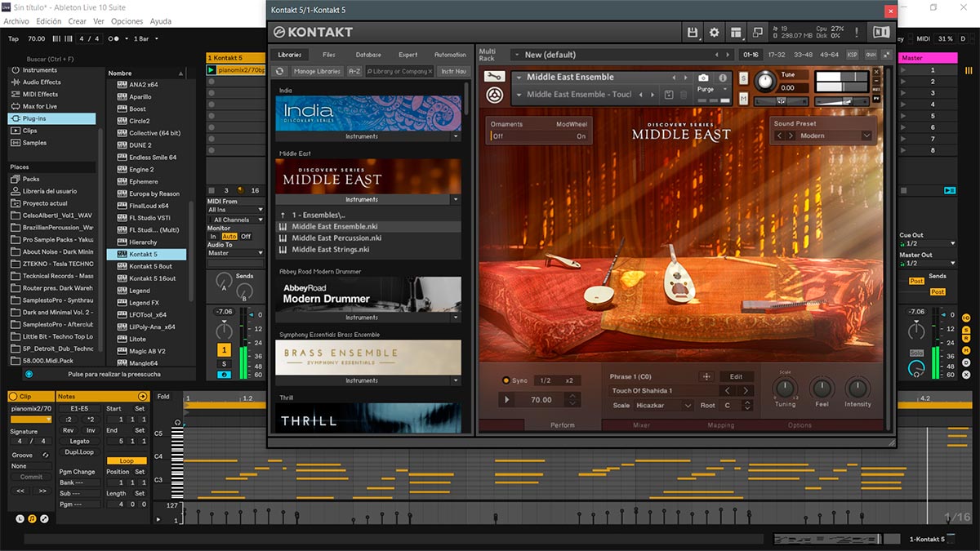The width and height of the screenshot is (980, 551).
Task: Click the arrow icon in Notes header
Action: point(143,397)
